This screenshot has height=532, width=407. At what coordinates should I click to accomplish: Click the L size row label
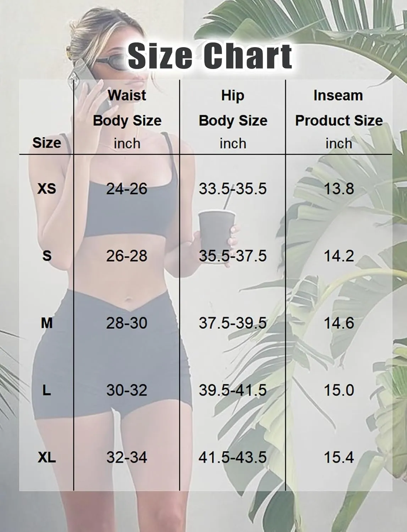point(47,390)
